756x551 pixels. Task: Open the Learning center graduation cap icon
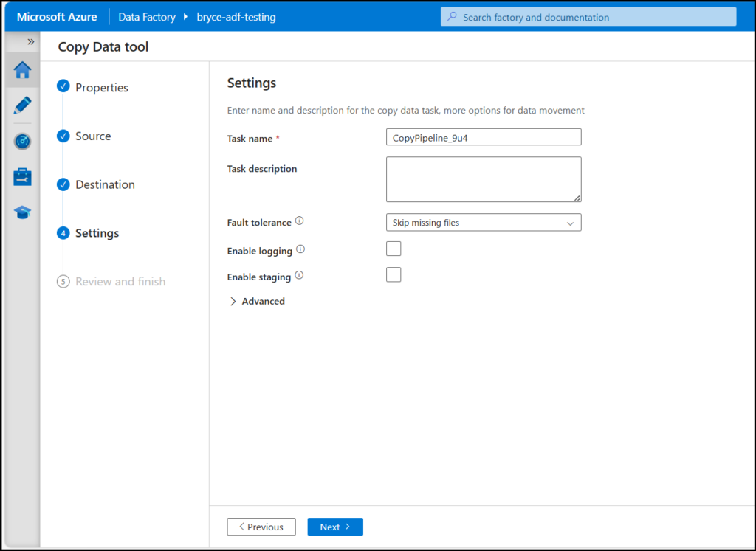(x=21, y=212)
